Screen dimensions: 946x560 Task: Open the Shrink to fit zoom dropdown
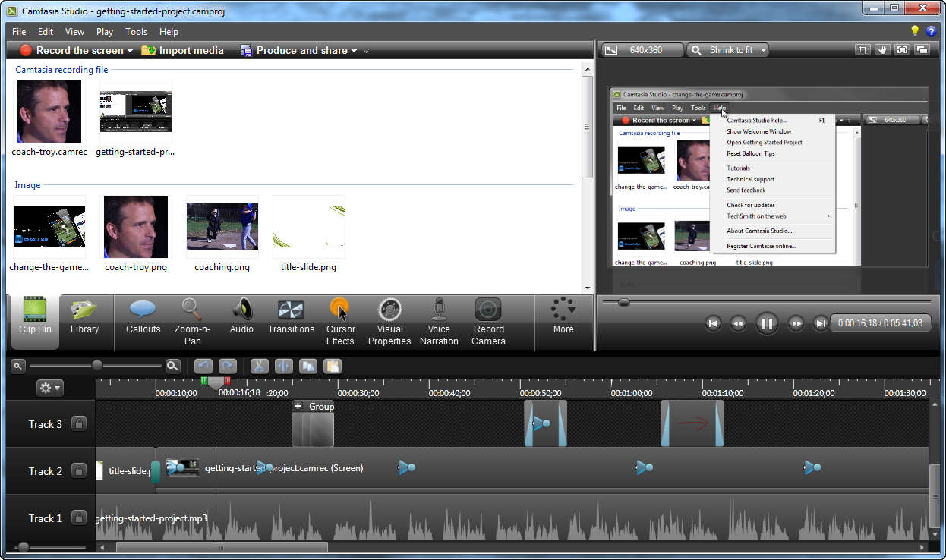click(762, 50)
